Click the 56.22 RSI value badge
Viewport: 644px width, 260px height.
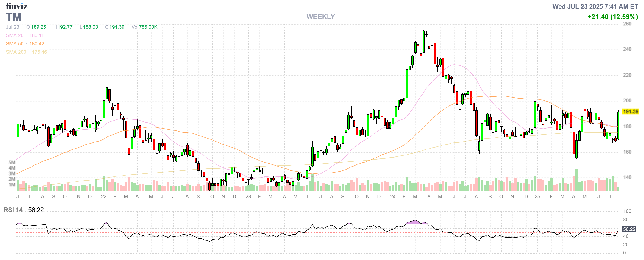[x=629, y=229]
